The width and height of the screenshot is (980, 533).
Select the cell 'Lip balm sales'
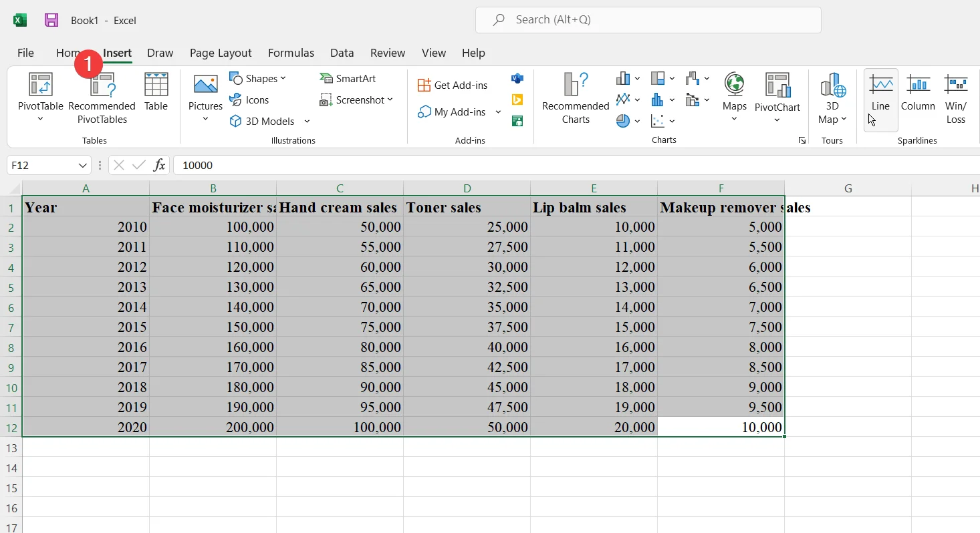(x=594, y=207)
